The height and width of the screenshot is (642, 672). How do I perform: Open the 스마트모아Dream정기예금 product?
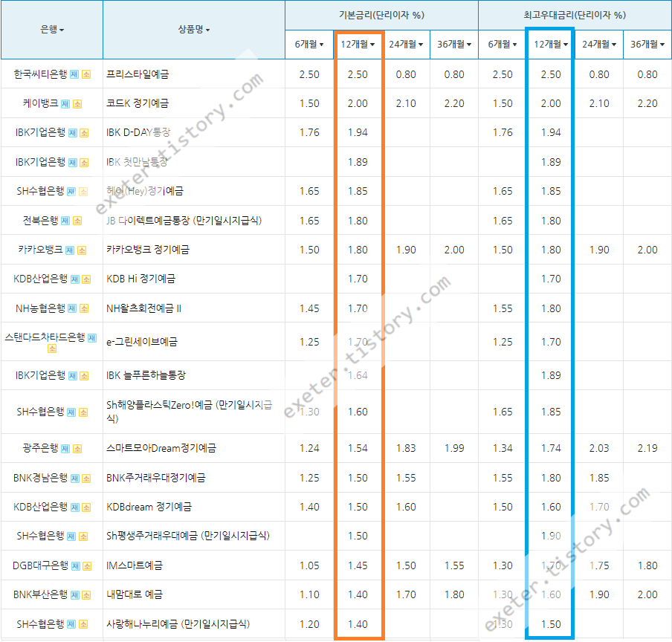point(161,448)
